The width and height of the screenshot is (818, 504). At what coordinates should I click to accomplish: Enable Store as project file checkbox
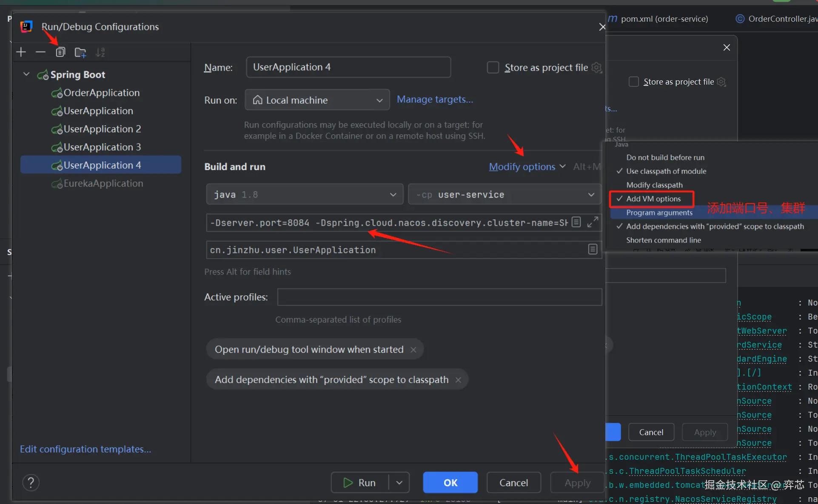point(493,68)
